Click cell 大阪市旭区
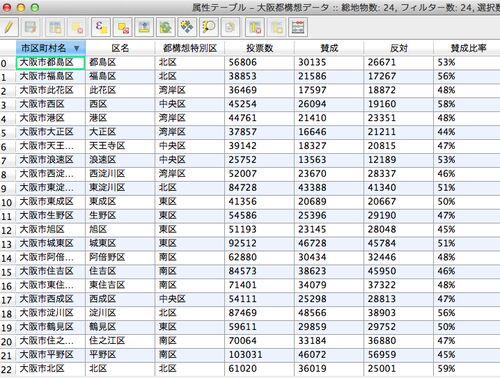Image resolution: width=500 pixels, height=378 pixels. point(51,230)
